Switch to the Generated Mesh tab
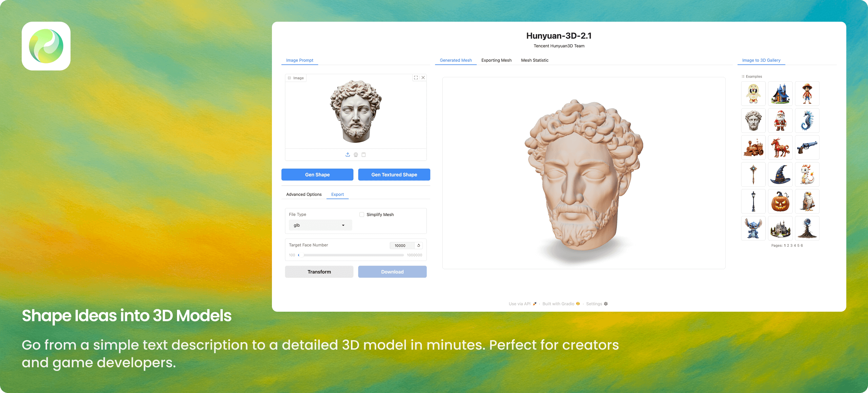 pyautogui.click(x=456, y=60)
